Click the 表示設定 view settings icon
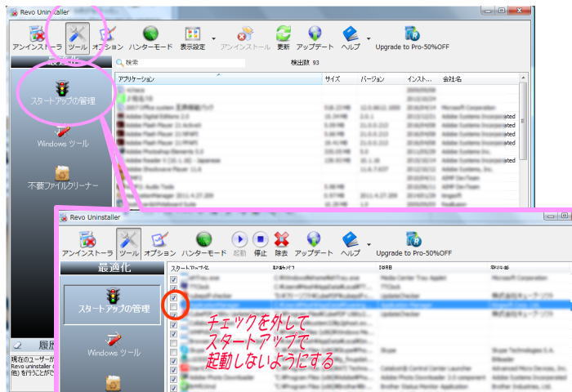Screen dimensions: 572x392 pyautogui.click(x=193, y=38)
